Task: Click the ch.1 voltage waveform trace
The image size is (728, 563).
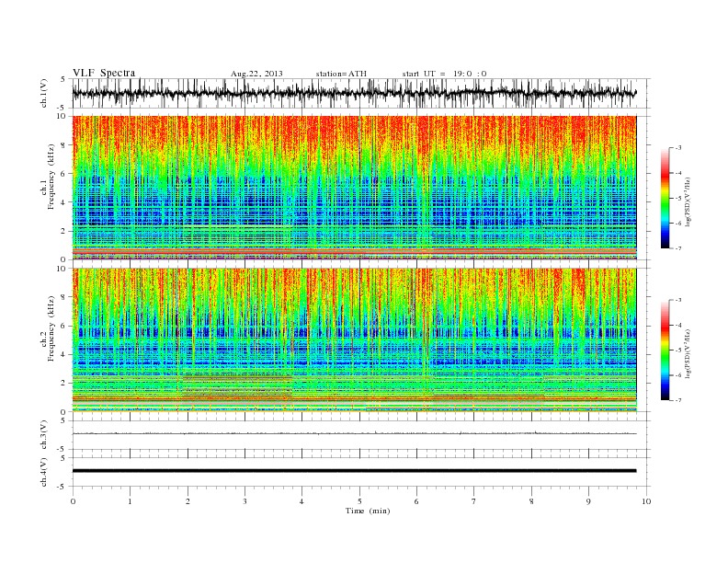Action: (354, 93)
